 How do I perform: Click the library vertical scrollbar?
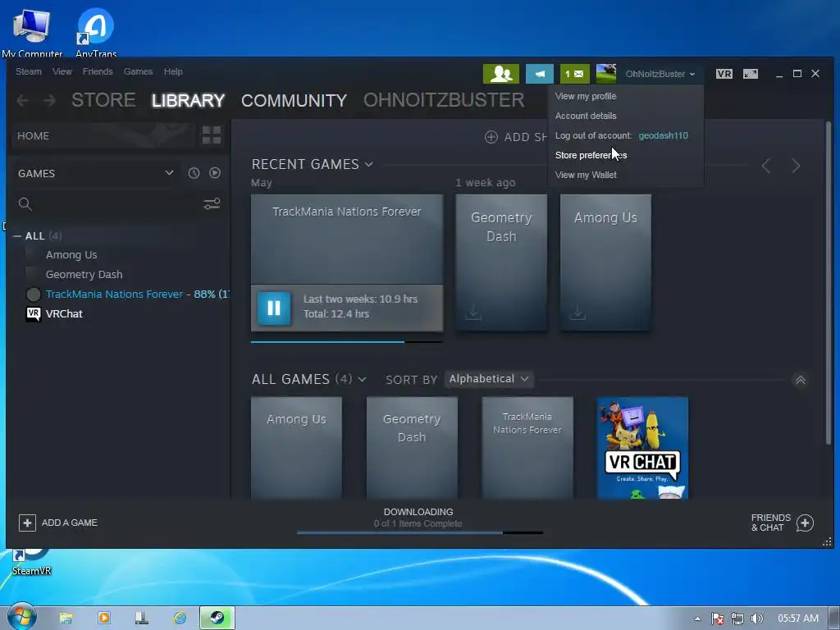829,283
